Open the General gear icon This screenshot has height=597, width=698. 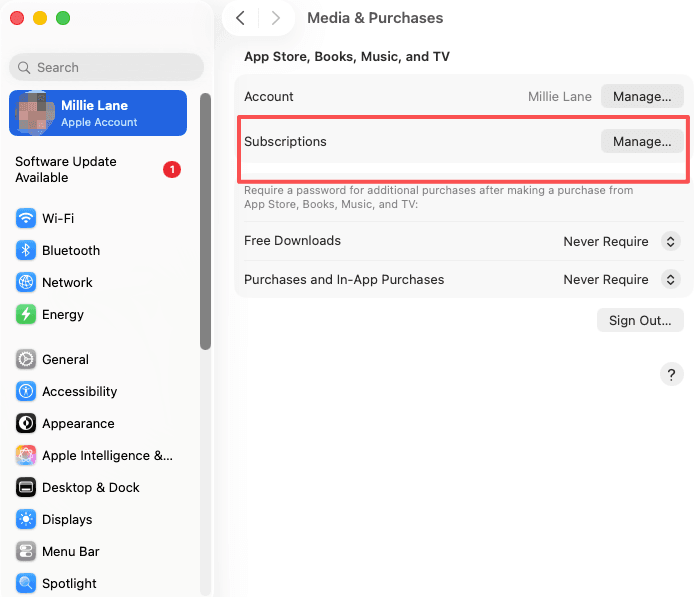pos(26,359)
